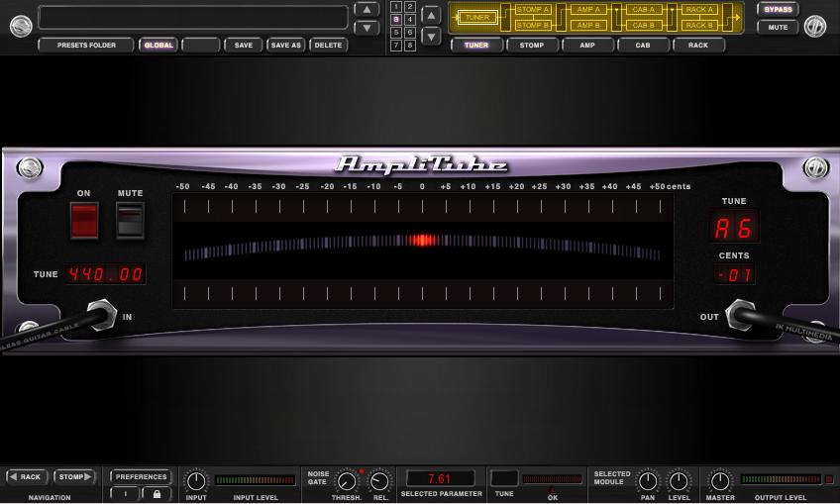Screen dimensions: 840x504
Task: Click the noise gate red indicator LED
Action: [362, 471]
